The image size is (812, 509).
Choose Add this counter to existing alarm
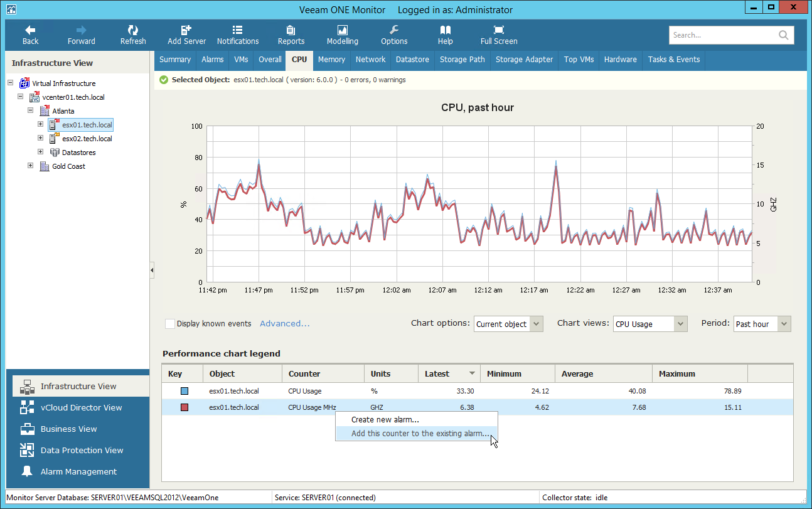[417, 434]
